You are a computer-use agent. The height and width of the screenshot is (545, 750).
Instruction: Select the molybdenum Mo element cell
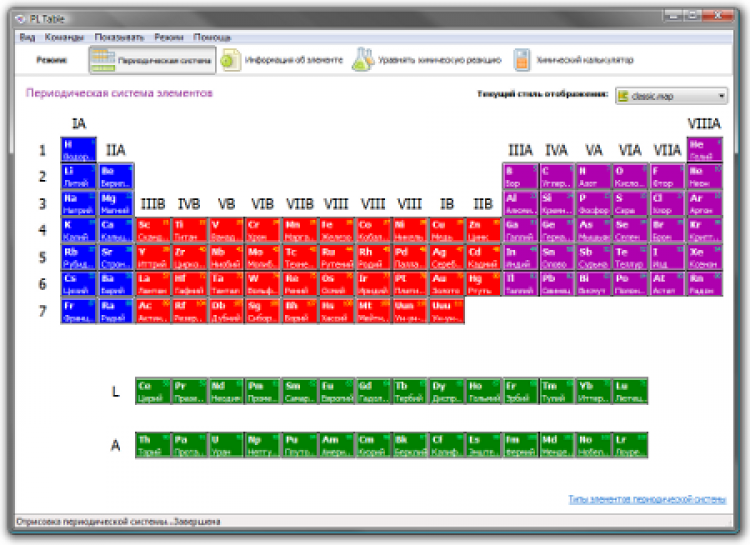[263, 257]
